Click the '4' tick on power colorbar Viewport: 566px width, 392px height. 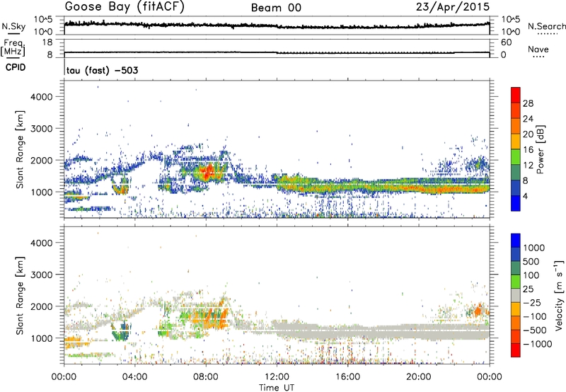pyautogui.click(x=526, y=196)
